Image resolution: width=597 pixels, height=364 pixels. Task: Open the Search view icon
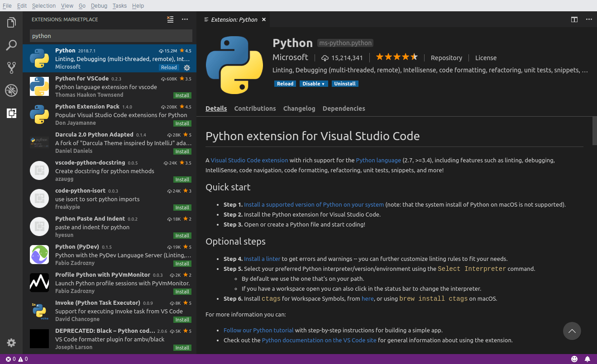(11, 45)
